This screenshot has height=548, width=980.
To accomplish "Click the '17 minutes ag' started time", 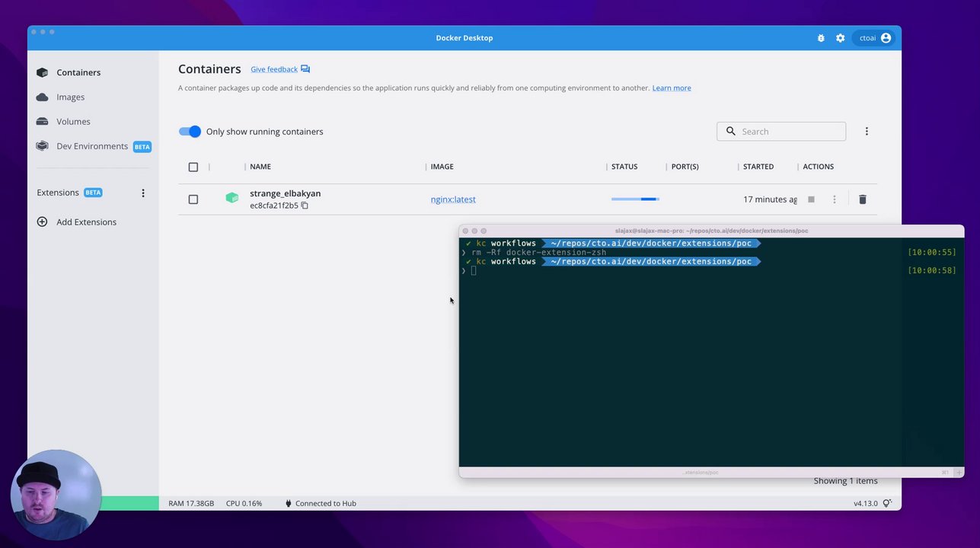I will pos(770,199).
